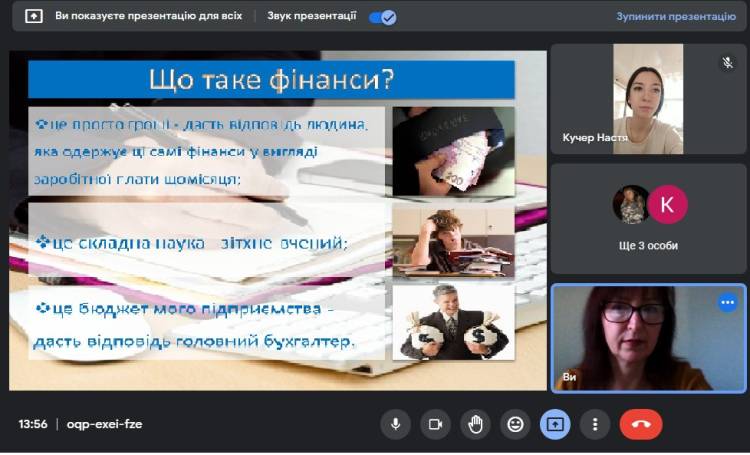
Task: Select Кучер Настя's video tile
Action: 648,99
